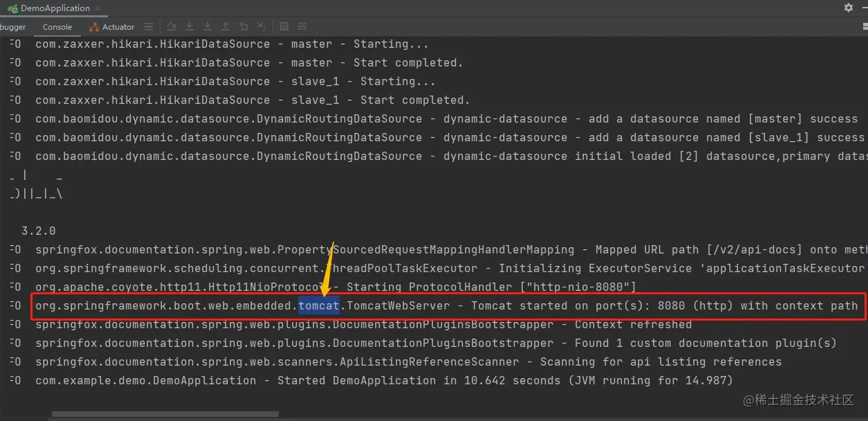The height and width of the screenshot is (421, 868).
Task: Click the Trace Current Stream Chain icon
Action: point(302,27)
